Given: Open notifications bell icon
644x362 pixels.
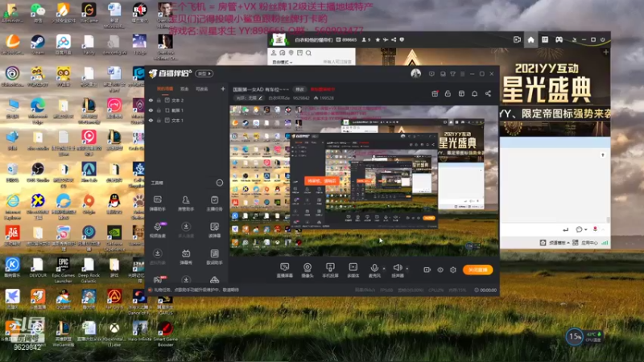Looking at the screenshot, I should (474, 93).
